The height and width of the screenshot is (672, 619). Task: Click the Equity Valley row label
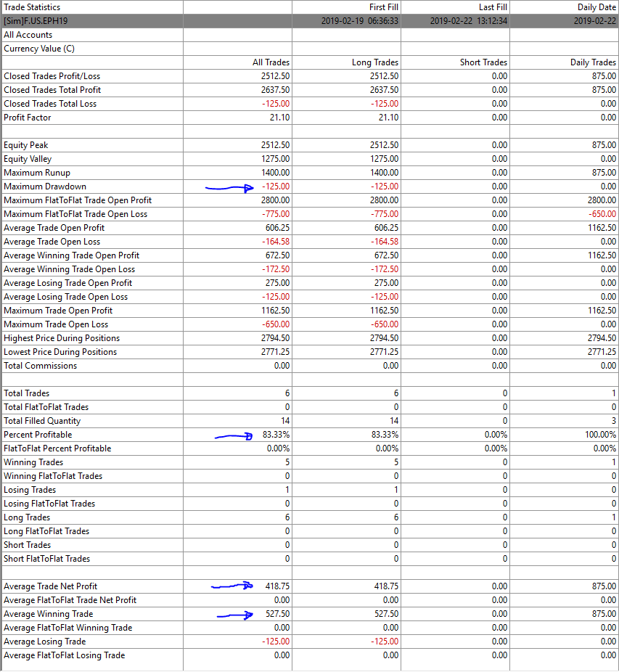(x=28, y=159)
